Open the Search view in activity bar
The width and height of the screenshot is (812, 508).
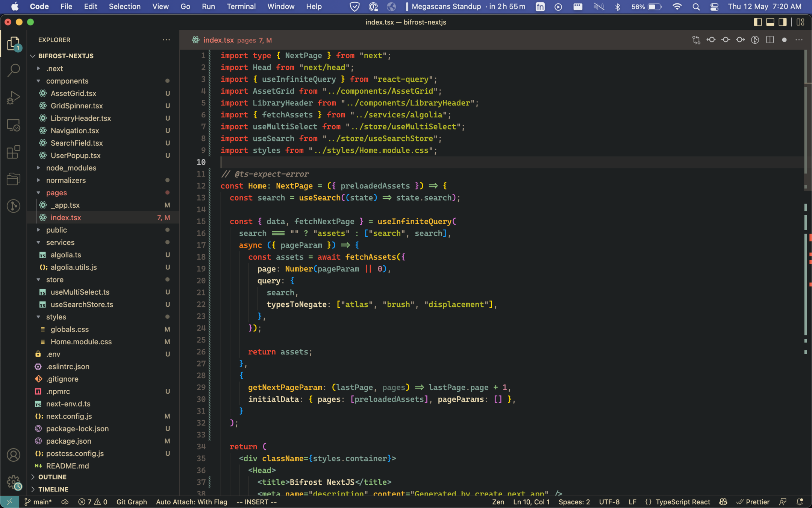(14, 70)
